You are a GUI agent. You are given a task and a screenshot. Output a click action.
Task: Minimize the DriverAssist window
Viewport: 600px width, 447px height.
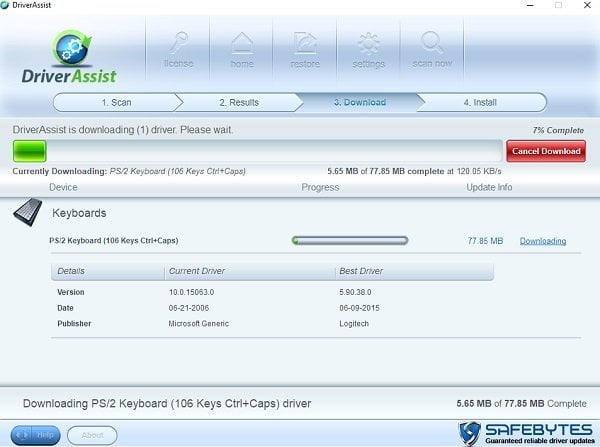530,5
